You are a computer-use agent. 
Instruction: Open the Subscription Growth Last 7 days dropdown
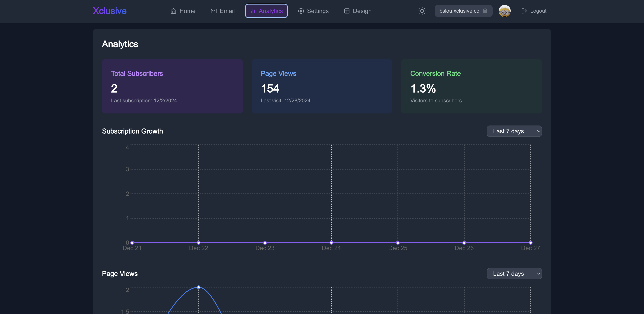pyautogui.click(x=514, y=131)
